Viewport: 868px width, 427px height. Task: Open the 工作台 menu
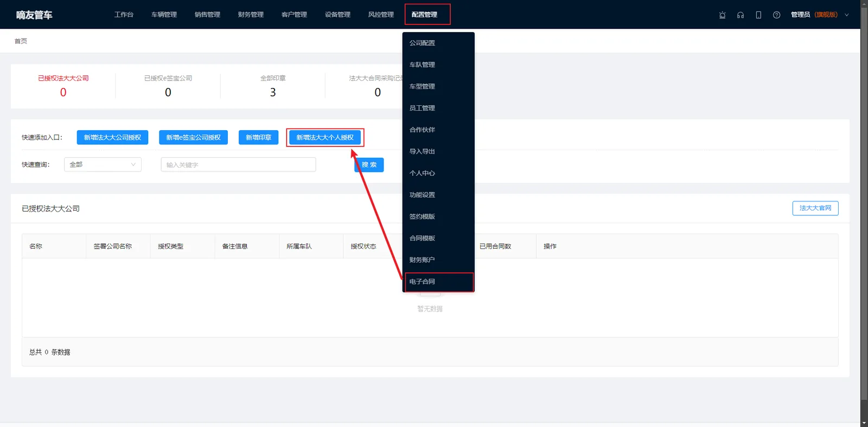click(x=124, y=15)
